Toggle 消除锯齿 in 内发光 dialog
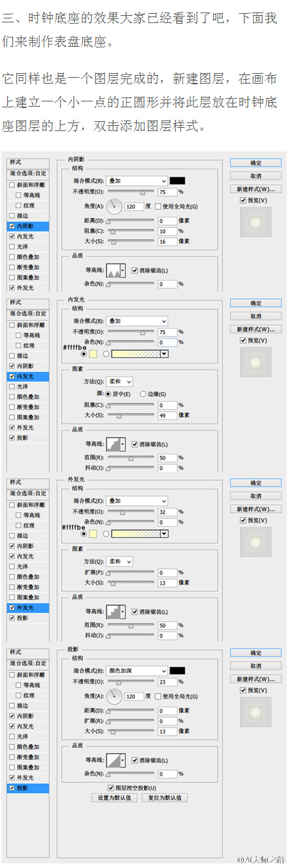The width and height of the screenshot is (288, 868). tap(135, 445)
